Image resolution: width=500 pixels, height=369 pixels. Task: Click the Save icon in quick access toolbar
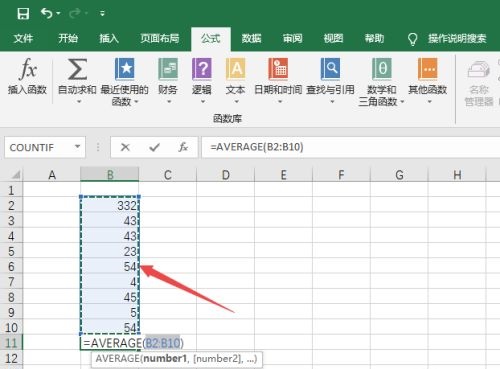tap(23, 14)
